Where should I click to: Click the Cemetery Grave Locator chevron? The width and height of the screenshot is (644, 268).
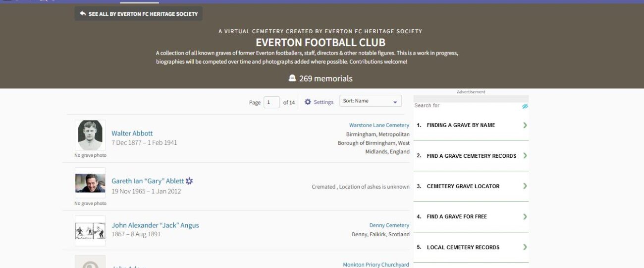(x=525, y=186)
